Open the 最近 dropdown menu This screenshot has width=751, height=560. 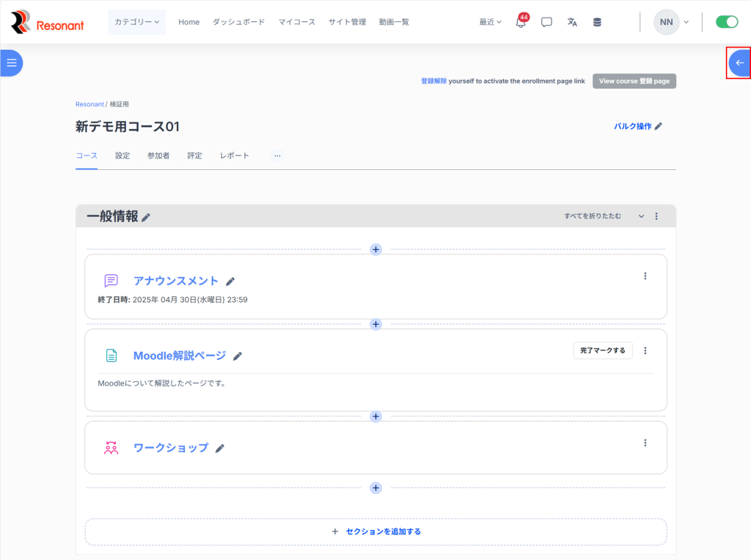point(491,22)
